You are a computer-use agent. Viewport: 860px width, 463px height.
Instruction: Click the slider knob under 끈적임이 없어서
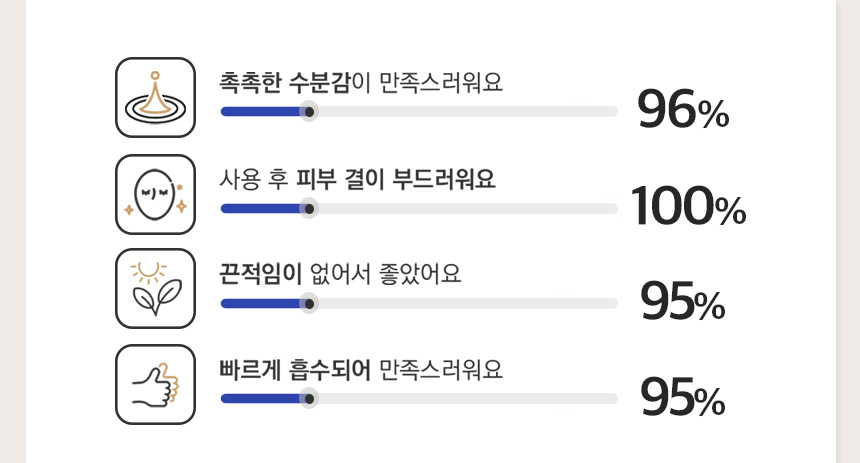point(309,304)
